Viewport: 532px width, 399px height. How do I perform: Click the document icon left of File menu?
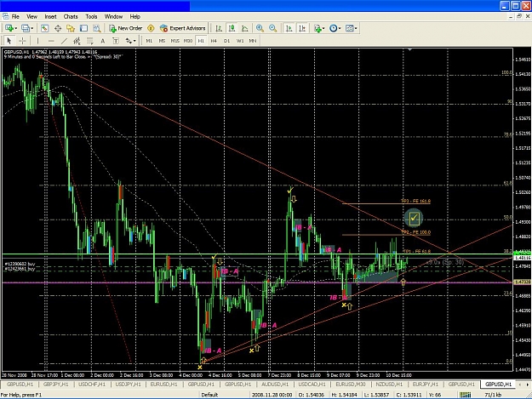pyautogui.click(x=5, y=16)
